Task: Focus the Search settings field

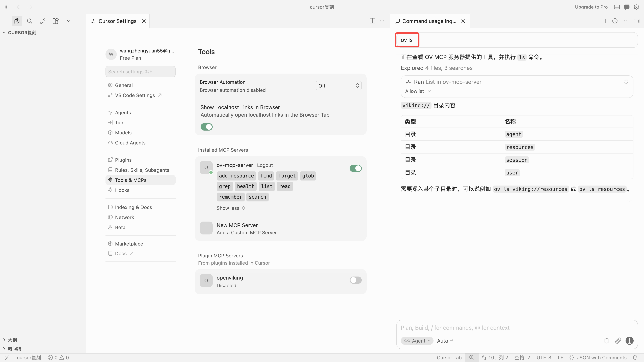Action: (x=140, y=72)
